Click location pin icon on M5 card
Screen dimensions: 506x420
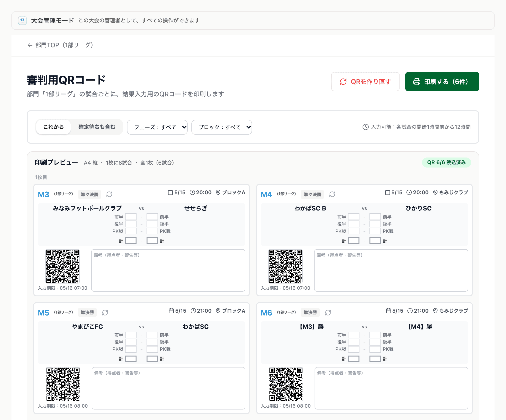click(x=218, y=311)
